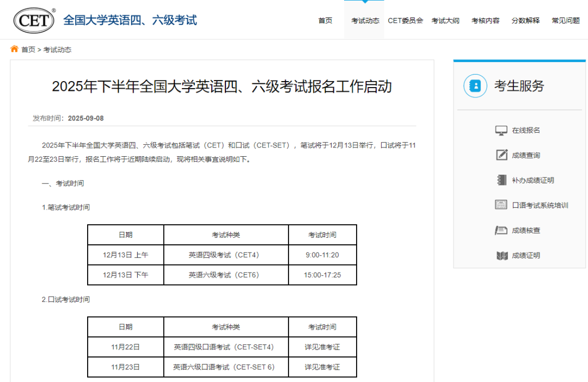Click the icon beside 口语考试系统培训

(x=501, y=205)
